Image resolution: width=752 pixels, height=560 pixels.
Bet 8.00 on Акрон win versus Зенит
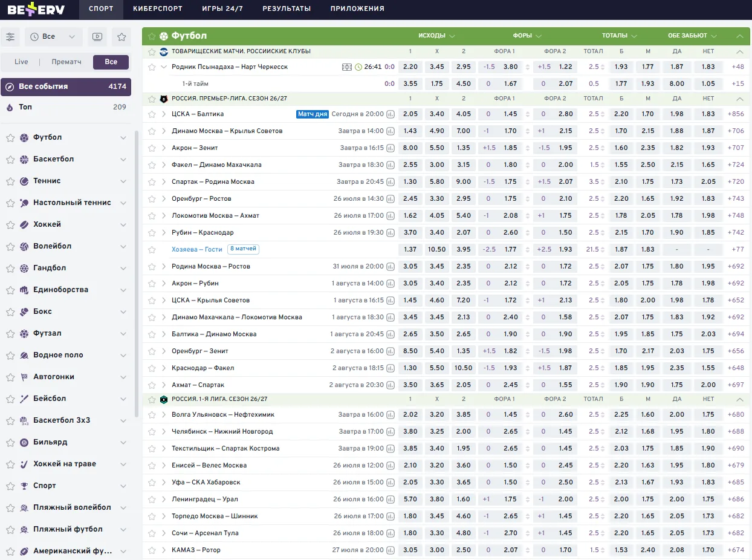[x=410, y=148]
